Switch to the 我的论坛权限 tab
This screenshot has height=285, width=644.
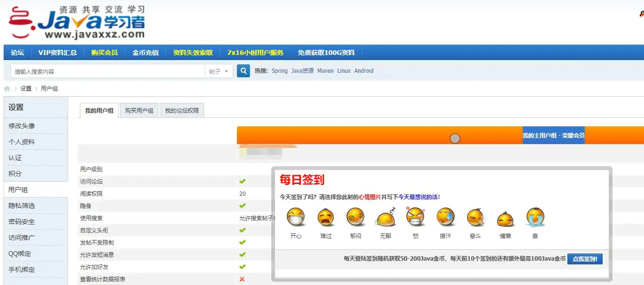[182, 111]
